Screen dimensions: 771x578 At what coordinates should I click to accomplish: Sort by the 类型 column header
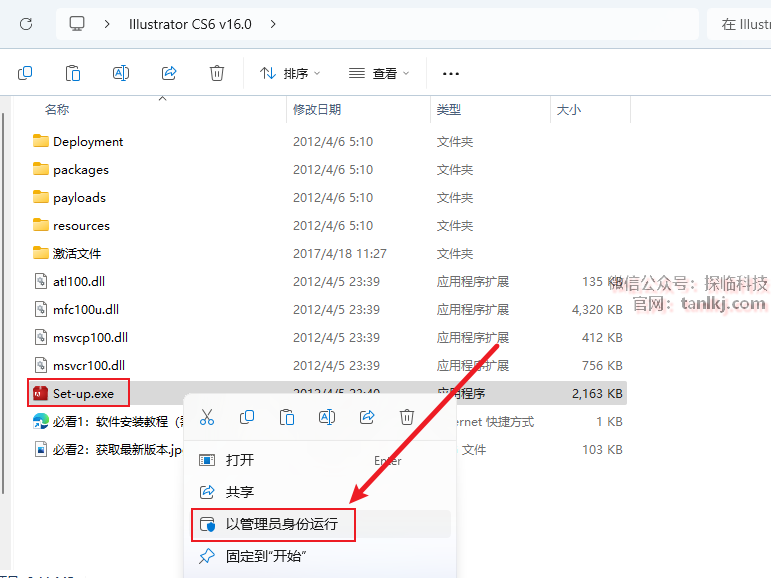tap(449, 109)
